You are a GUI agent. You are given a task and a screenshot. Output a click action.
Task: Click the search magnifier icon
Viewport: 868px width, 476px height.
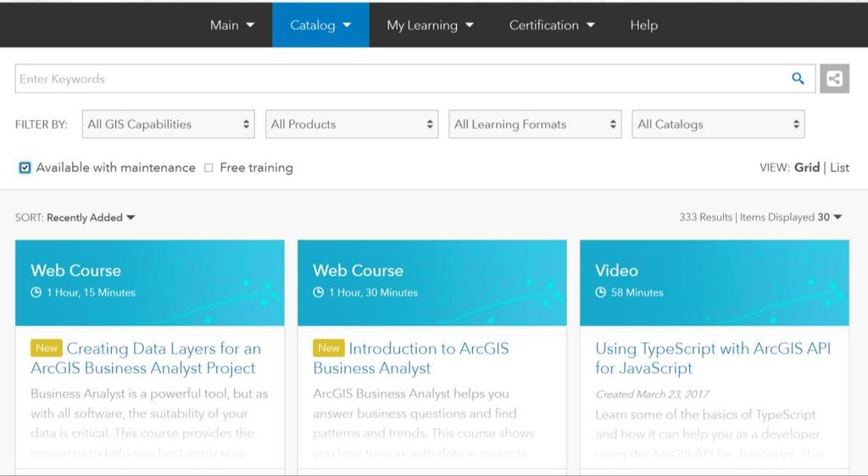(798, 79)
